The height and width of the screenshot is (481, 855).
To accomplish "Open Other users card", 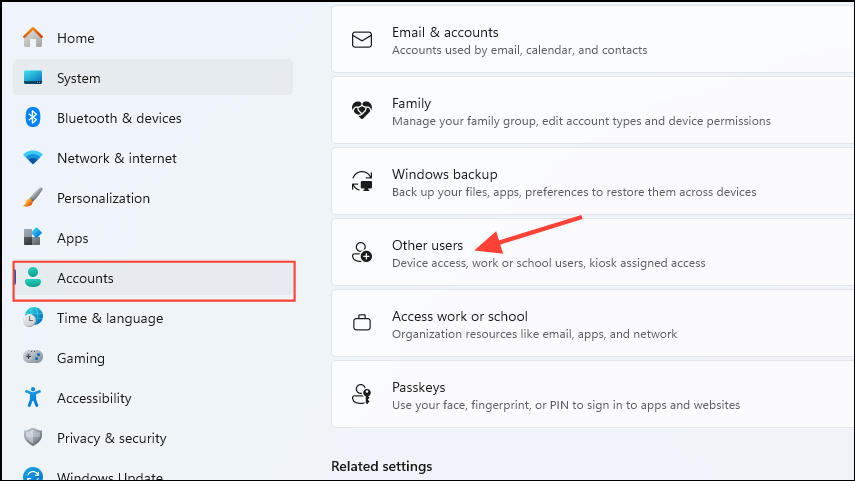I will (x=593, y=252).
